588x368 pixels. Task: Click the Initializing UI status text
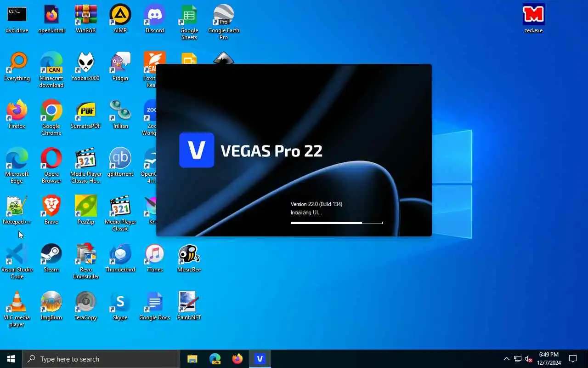[306, 213]
